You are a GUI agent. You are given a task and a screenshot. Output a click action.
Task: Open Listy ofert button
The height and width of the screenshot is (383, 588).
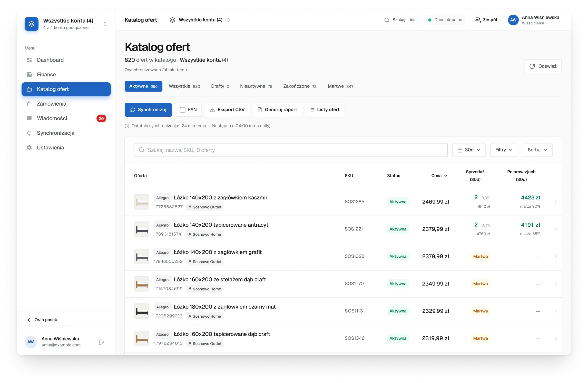tap(325, 110)
